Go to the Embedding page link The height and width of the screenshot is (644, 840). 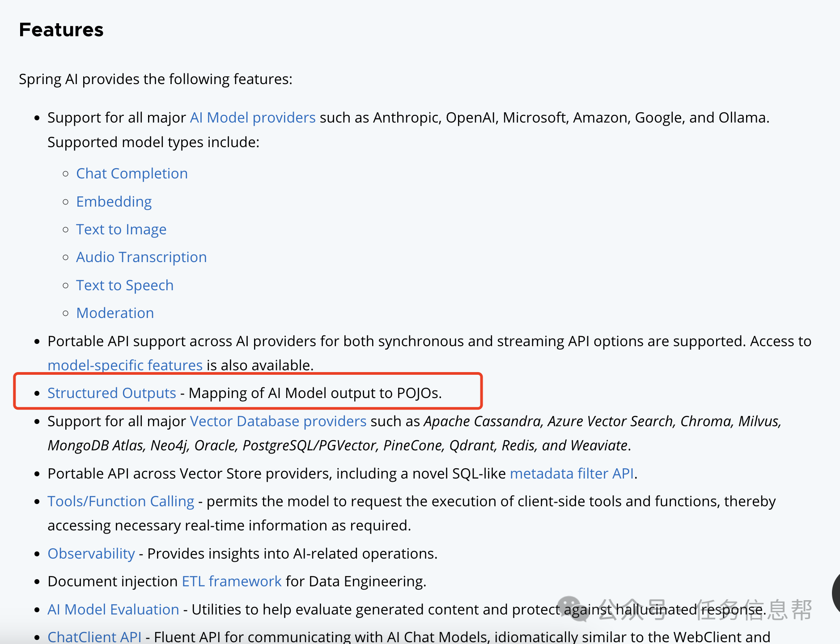pyautogui.click(x=114, y=202)
